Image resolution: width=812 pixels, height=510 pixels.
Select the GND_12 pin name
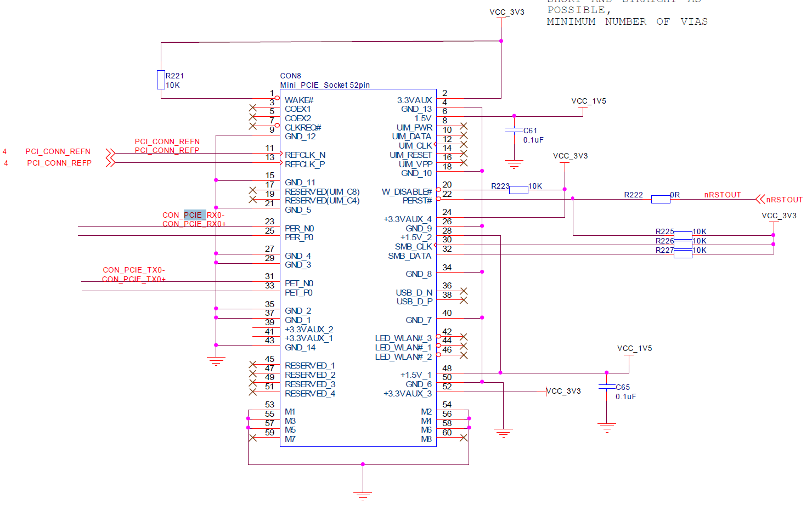300,137
